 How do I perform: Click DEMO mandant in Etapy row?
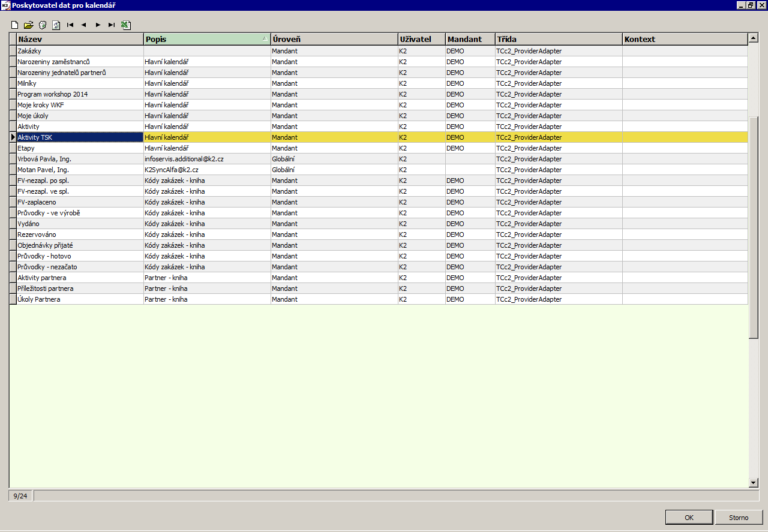pyautogui.click(x=470, y=148)
